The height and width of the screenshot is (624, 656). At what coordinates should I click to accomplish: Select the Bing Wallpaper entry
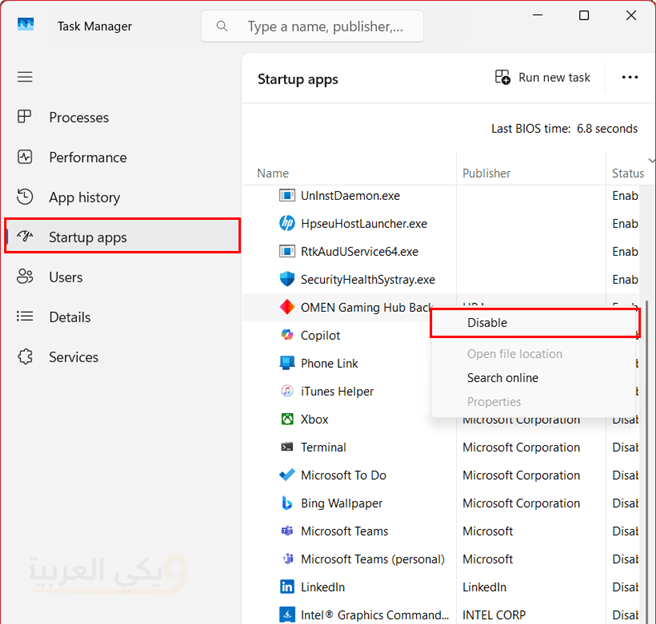tap(341, 503)
